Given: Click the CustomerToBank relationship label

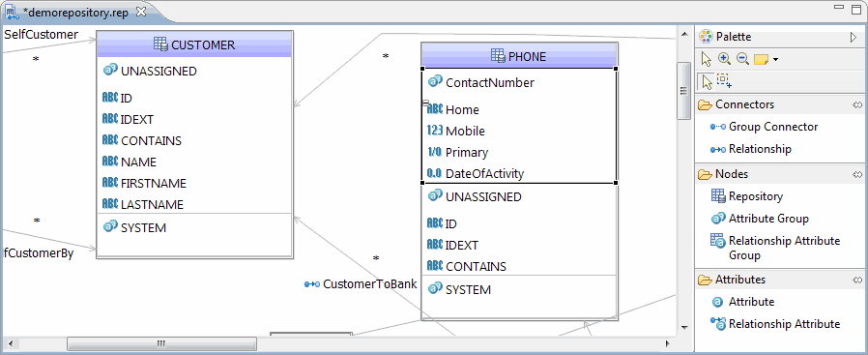Looking at the screenshot, I should coord(370,284).
